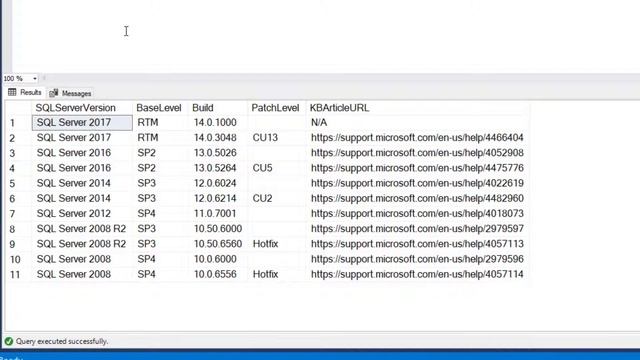Select build 10.0.6000 cell
Viewport: 640px width, 360px height.
tap(218, 259)
